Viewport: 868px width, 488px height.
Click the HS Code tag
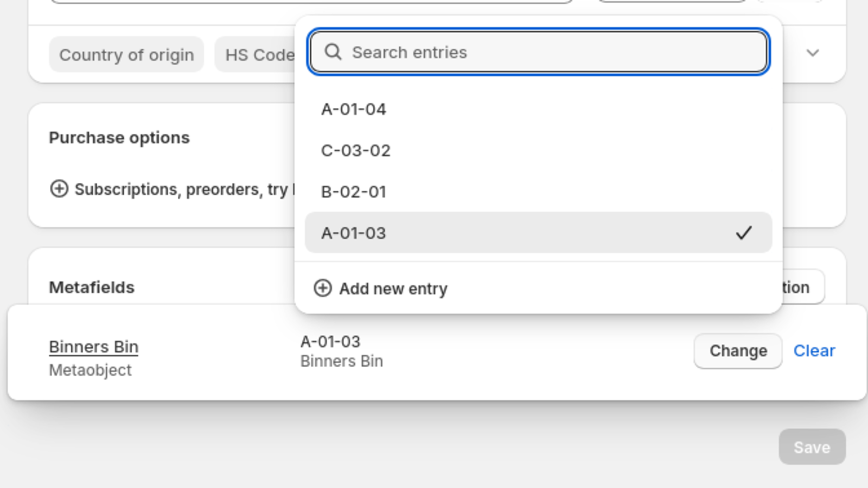click(256, 55)
